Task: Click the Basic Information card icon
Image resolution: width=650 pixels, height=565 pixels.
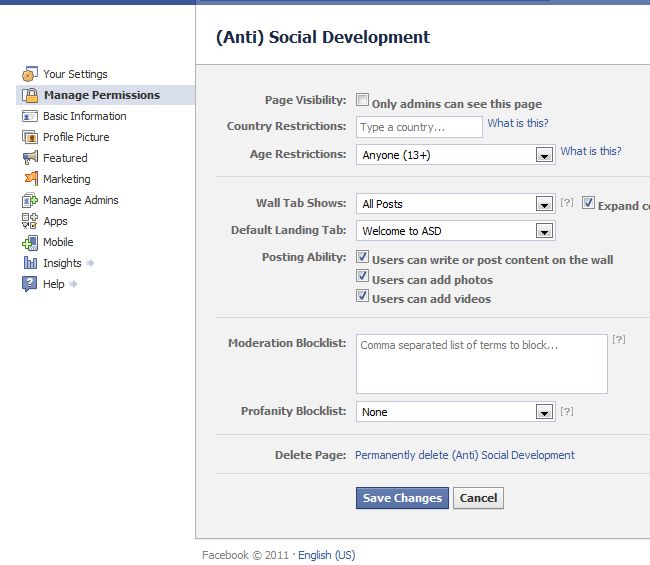Action: [29, 116]
